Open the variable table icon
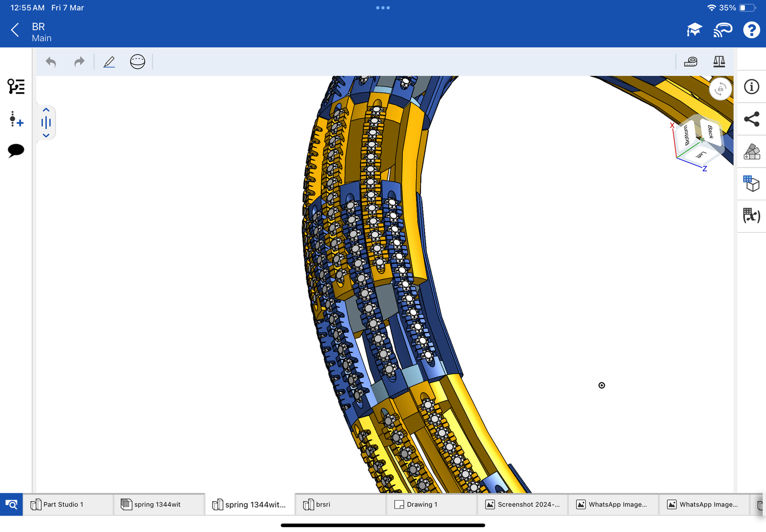766x532 pixels. 751,216
